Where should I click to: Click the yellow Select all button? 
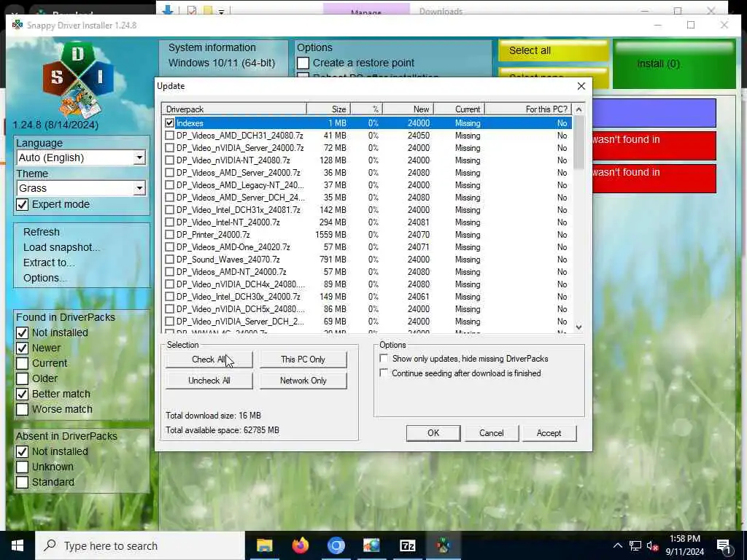pyautogui.click(x=553, y=50)
